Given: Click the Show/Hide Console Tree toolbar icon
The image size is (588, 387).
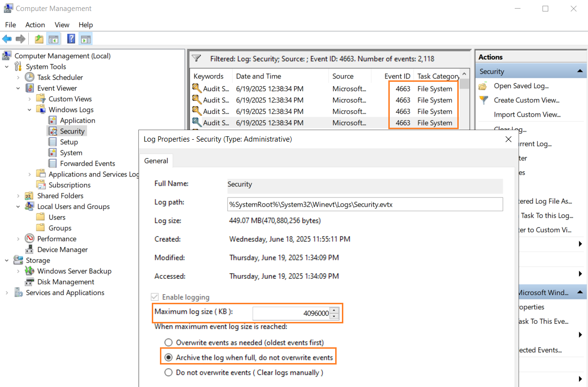Looking at the screenshot, I should point(53,39).
